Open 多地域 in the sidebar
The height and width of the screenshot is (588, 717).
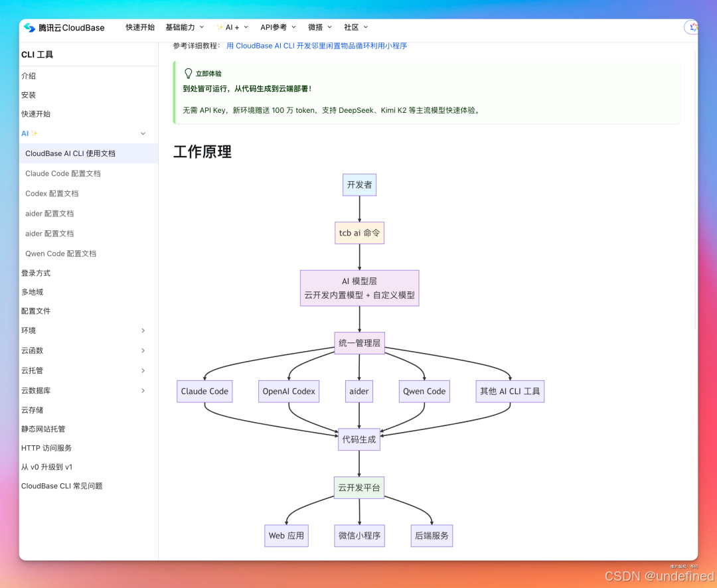[x=32, y=292]
